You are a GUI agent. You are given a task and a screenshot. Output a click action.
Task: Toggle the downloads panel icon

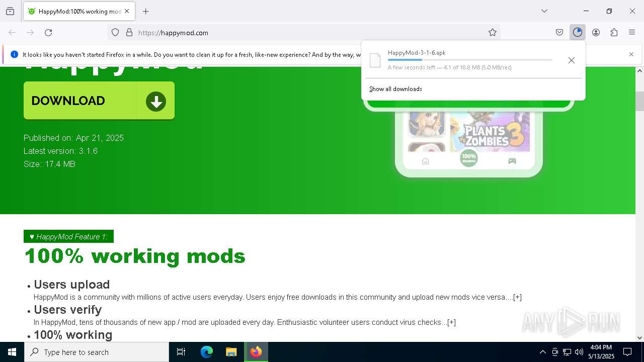coord(578,32)
